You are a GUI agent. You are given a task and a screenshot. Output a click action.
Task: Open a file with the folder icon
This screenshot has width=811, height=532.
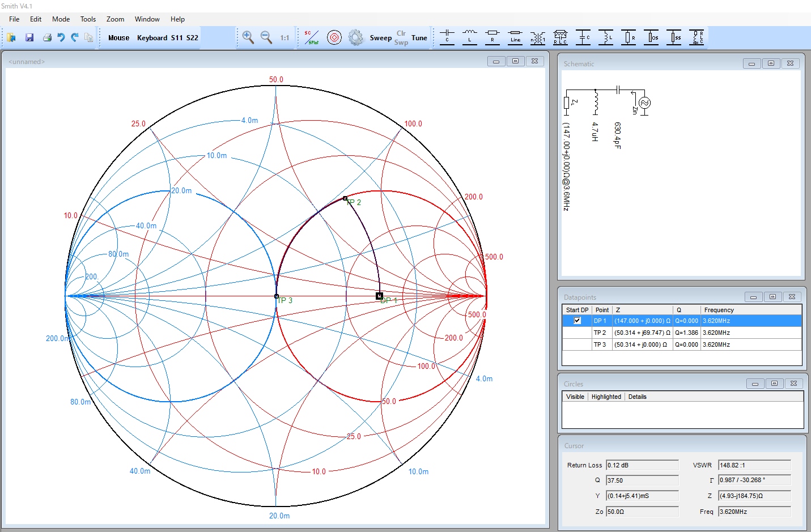11,38
